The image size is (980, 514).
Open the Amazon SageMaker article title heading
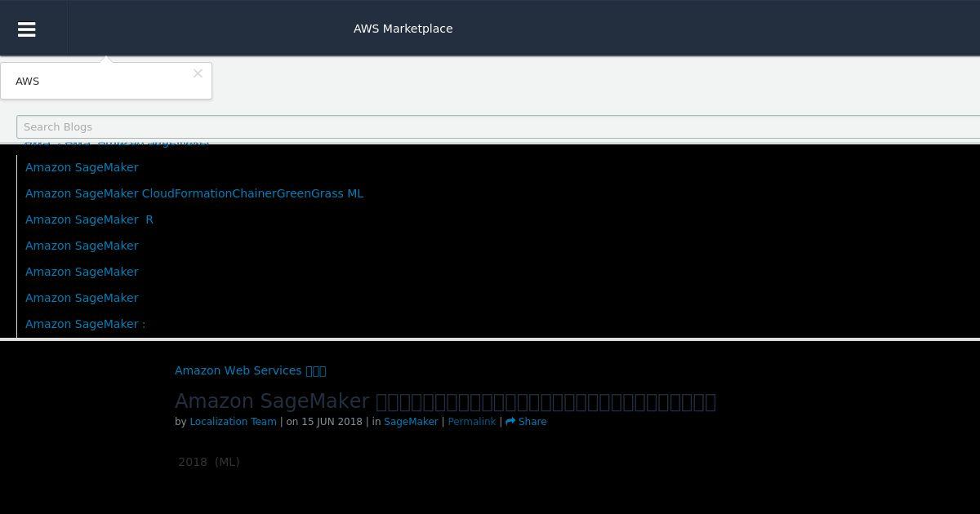click(x=445, y=401)
